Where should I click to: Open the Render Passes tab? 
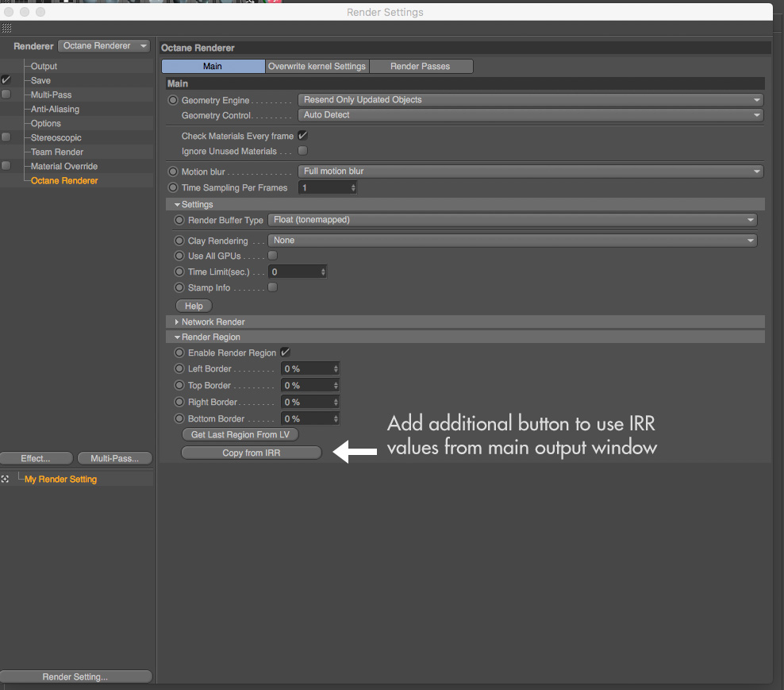421,66
